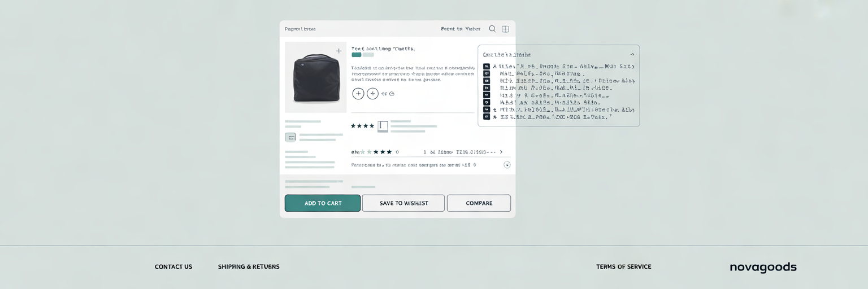The height and width of the screenshot is (289, 868).
Task: Click the right circled plus button
Action: 372,94
